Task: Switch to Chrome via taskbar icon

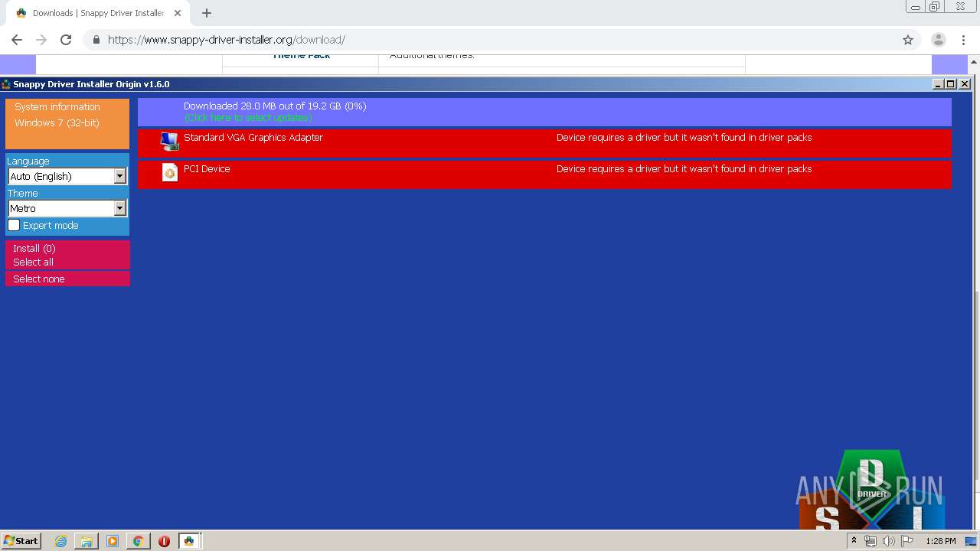Action: point(138,541)
